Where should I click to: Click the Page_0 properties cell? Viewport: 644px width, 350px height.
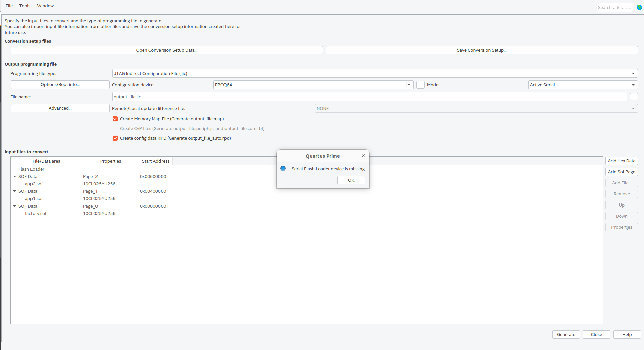(90, 206)
